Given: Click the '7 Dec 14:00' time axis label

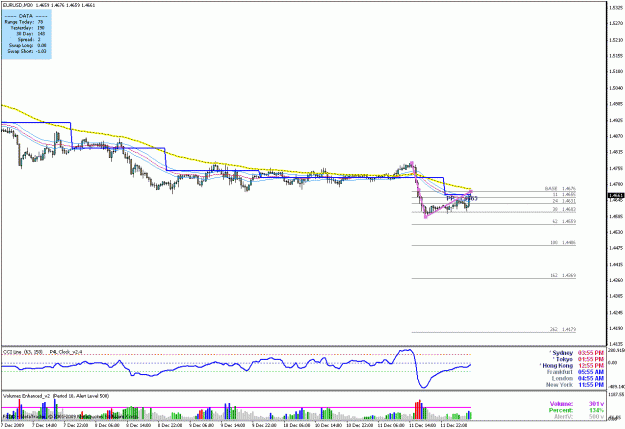Looking at the screenshot, I should [x=45, y=425].
